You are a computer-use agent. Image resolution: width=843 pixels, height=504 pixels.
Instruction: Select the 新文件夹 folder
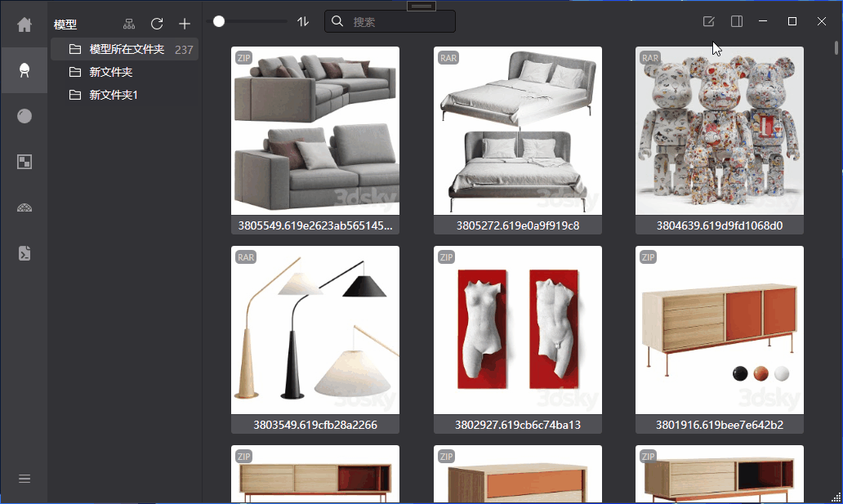tap(111, 72)
